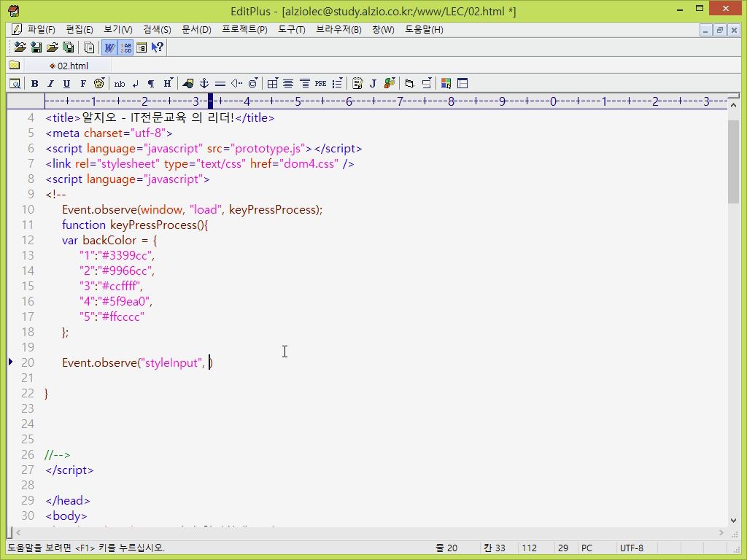Apply underline HTML tag
Image resolution: width=747 pixels, height=560 pixels.
pos(66,84)
